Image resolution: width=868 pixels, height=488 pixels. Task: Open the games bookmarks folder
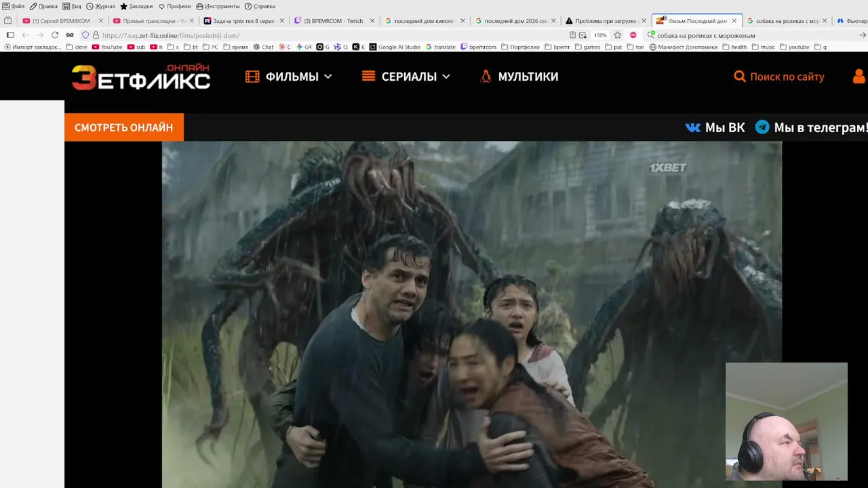[x=587, y=47]
